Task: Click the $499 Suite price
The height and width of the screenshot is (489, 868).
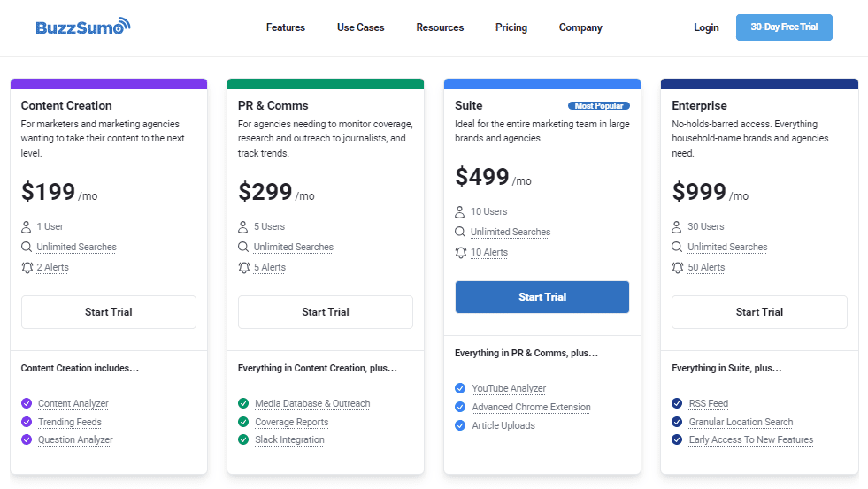Action: [x=481, y=177]
